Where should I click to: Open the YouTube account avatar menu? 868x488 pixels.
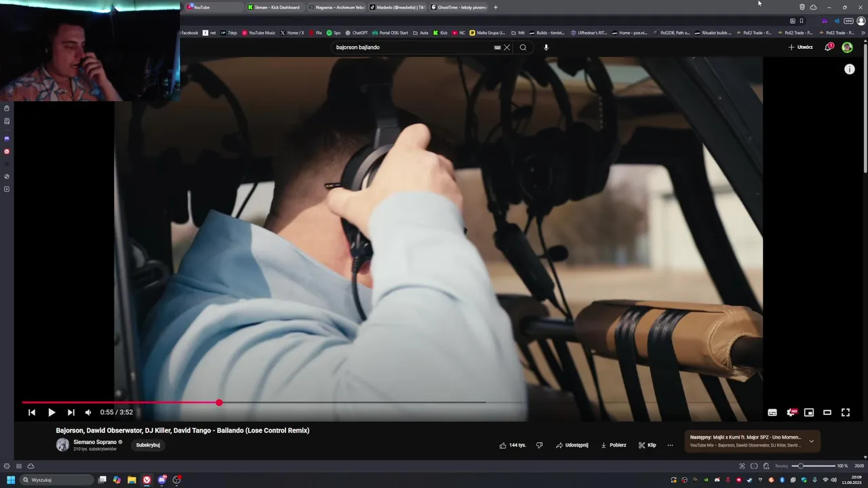(847, 47)
